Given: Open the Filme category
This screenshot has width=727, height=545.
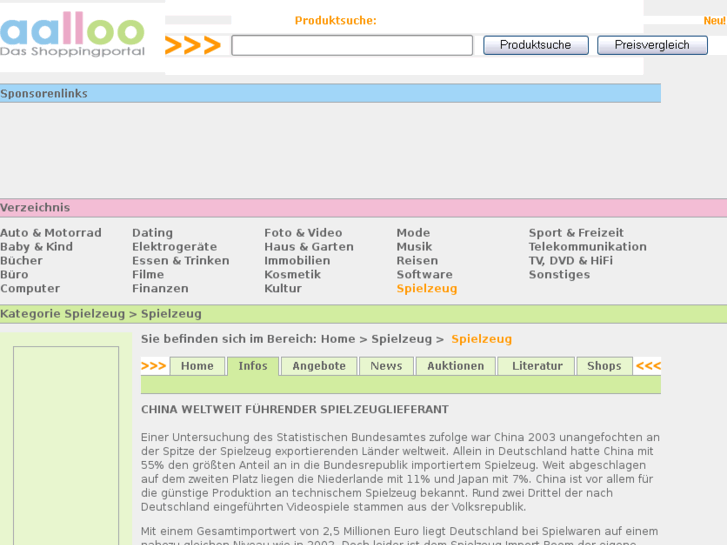Looking at the screenshot, I should [148, 275].
